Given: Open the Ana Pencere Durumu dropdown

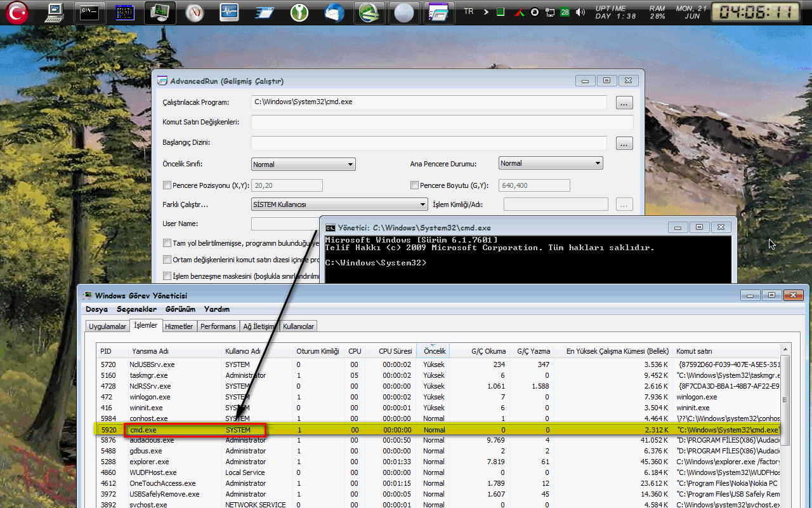Looking at the screenshot, I should [551, 164].
